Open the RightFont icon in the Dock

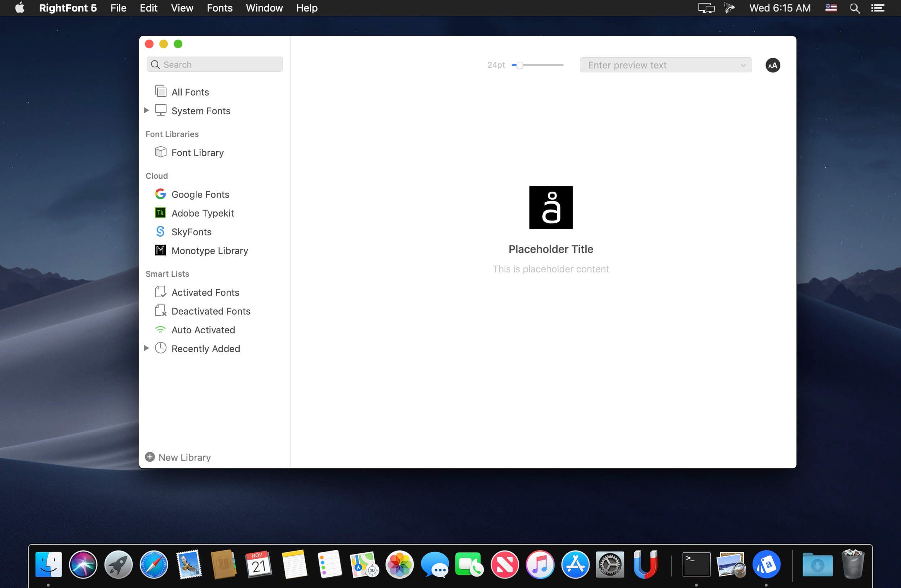click(x=767, y=564)
